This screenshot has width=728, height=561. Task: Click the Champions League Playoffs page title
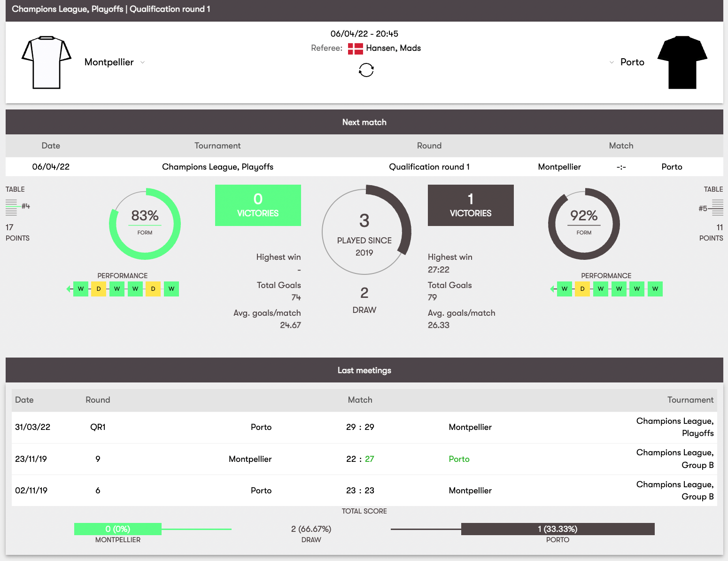click(111, 9)
